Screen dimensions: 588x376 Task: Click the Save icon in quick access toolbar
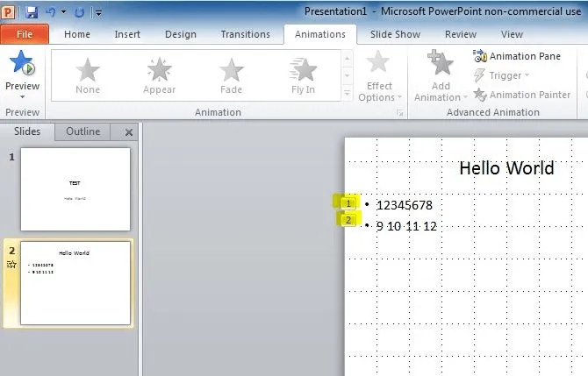32,12
